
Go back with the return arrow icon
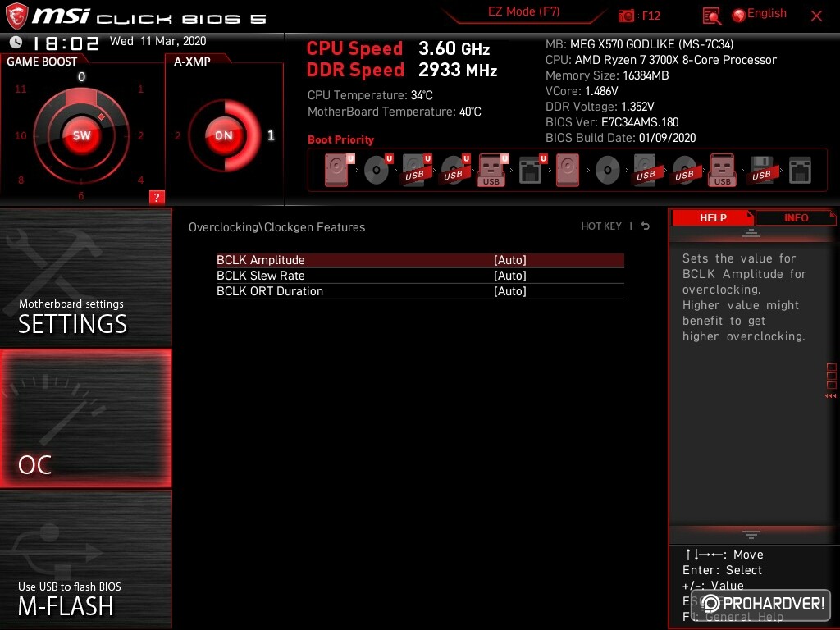click(646, 226)
